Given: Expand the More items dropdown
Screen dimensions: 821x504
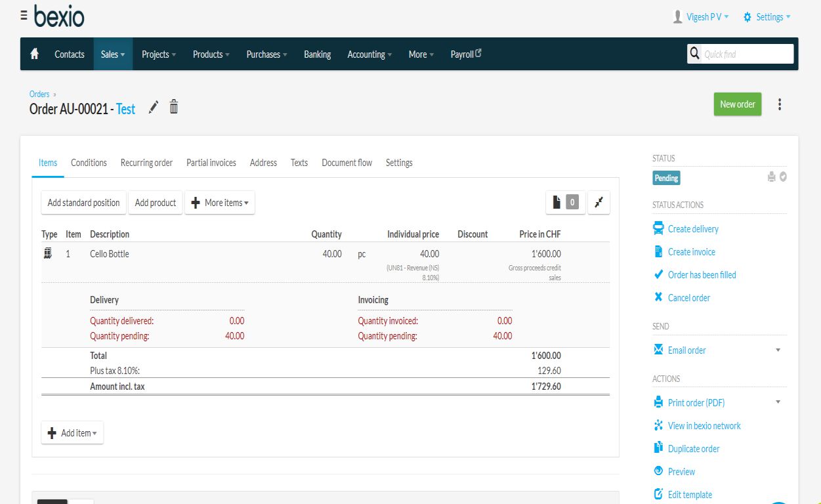Looking at the screenshot, I should click(x=220, y=203).
